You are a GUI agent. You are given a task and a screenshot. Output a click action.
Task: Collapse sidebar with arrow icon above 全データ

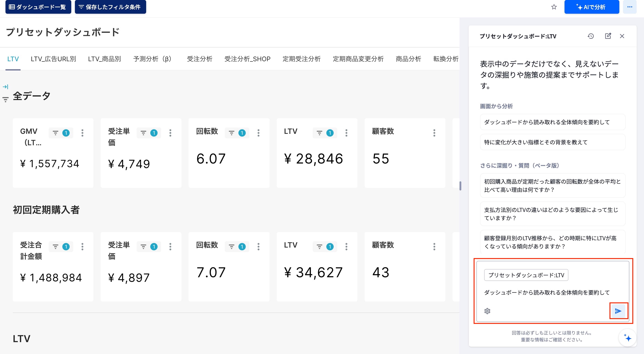click(5, 87)
